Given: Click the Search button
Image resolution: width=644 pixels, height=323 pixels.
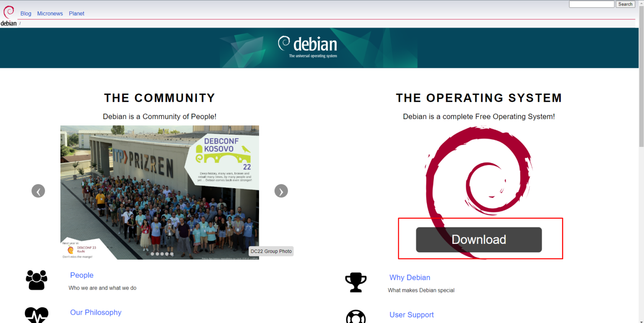Looking at the screenshot, I should [x=625, y=4].
